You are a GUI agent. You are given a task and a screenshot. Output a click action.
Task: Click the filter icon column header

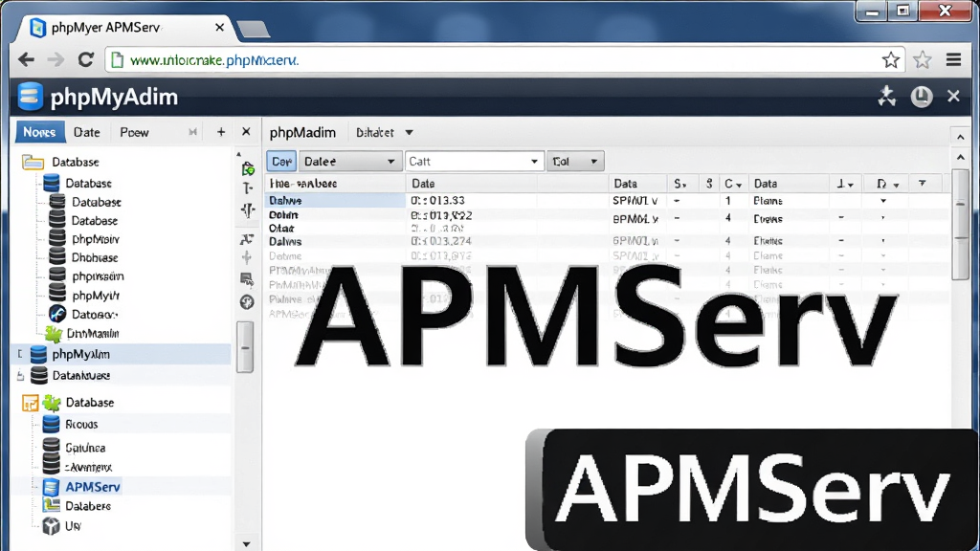(922, 183)
